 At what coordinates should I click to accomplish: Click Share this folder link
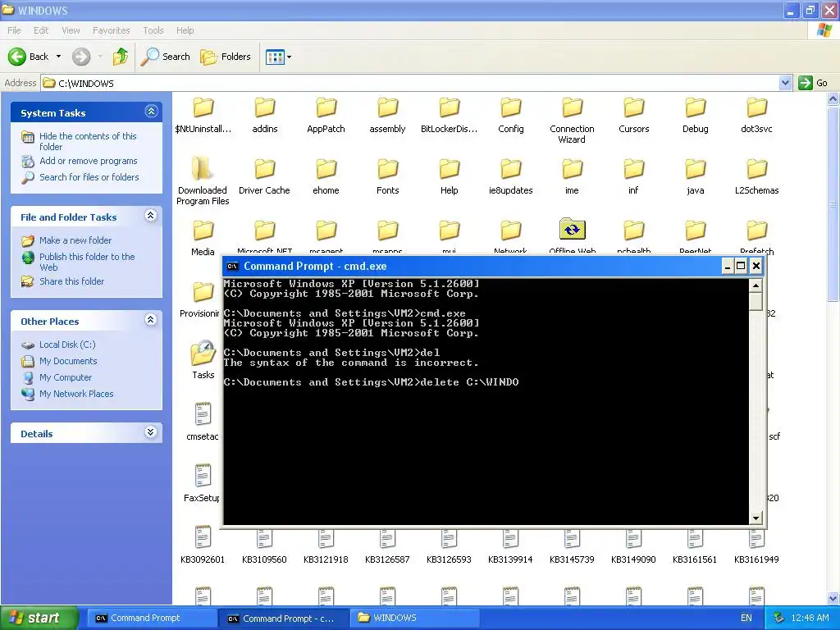pos(72,281)
